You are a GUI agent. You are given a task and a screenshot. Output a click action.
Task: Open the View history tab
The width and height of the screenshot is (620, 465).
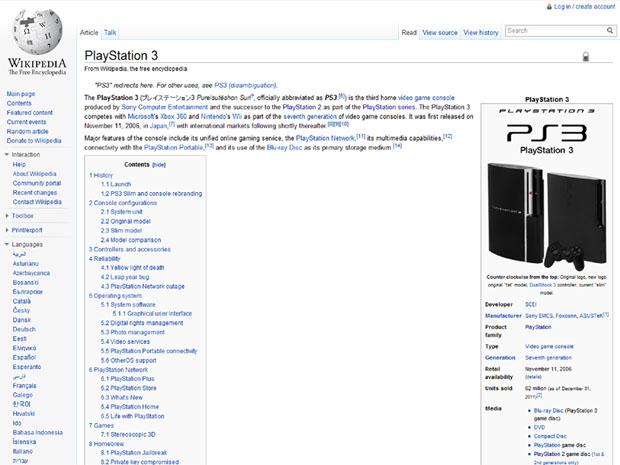click(x=481, y=32)
